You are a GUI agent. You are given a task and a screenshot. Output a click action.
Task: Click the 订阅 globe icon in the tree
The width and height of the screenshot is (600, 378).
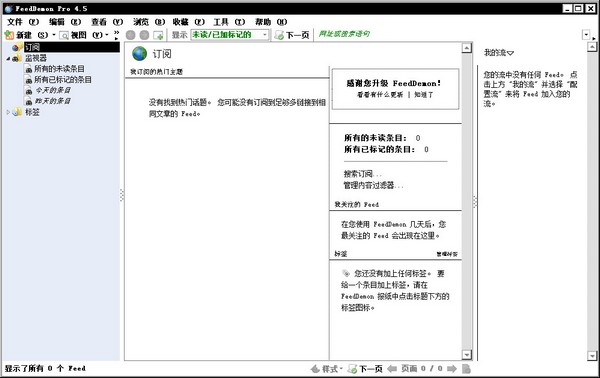17,47
